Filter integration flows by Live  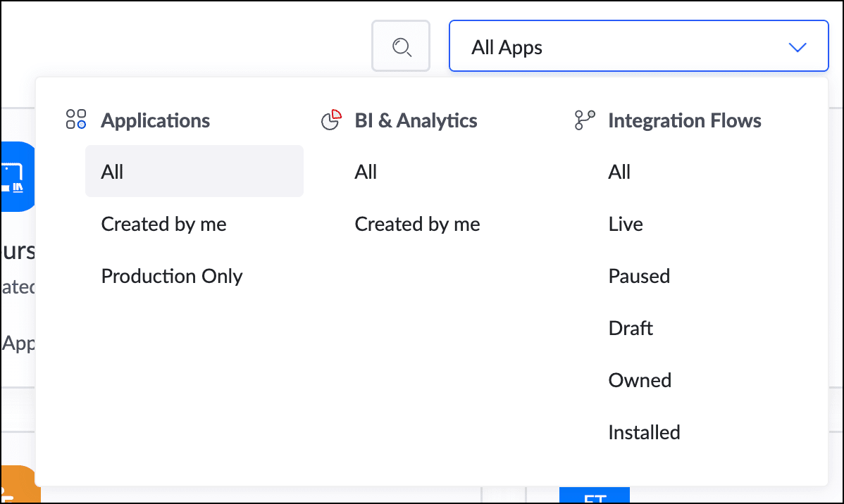[626, 224]
